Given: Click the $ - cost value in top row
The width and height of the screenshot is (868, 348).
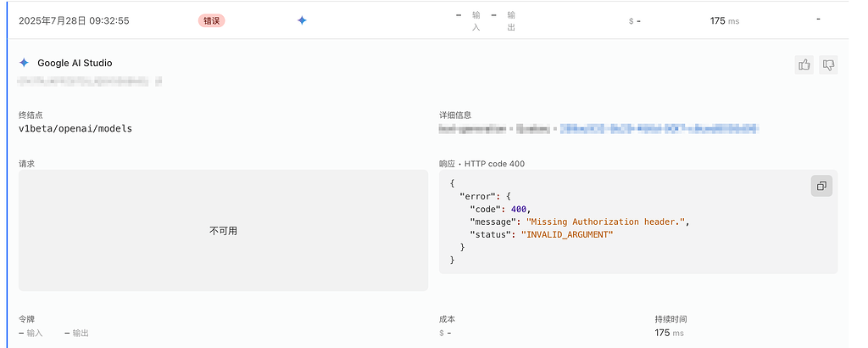Looking at the screenshot, I should [634, 21].
